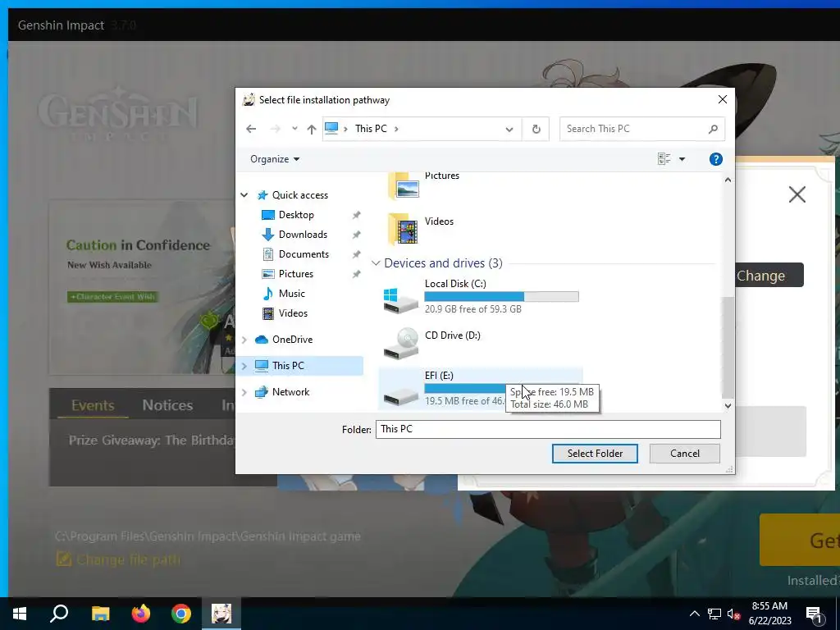840x630 pixels.
Task: Select Desktop in Quick access
Action: click(x=288, y=215)
